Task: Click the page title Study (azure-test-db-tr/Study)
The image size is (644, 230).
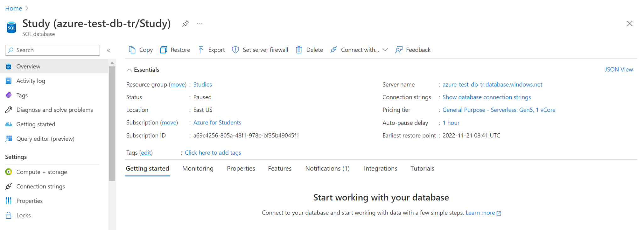Action: click(97, 24)
